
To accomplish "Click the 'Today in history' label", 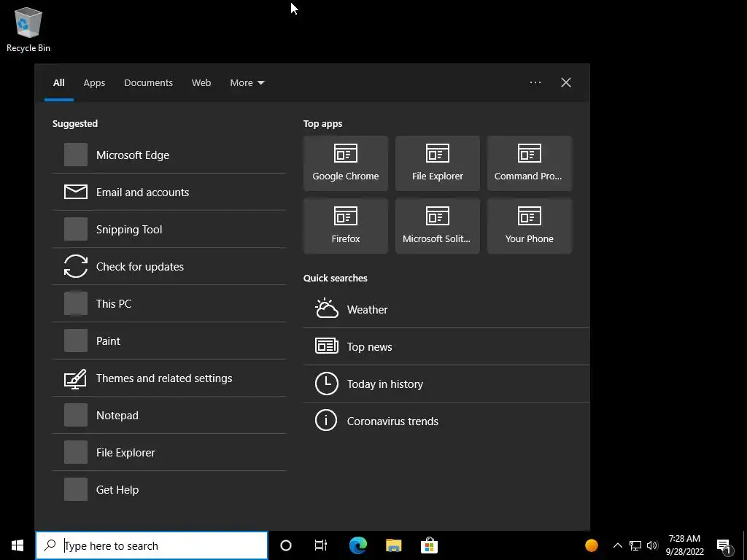I will pyautogui.click(x=385, y=384).
